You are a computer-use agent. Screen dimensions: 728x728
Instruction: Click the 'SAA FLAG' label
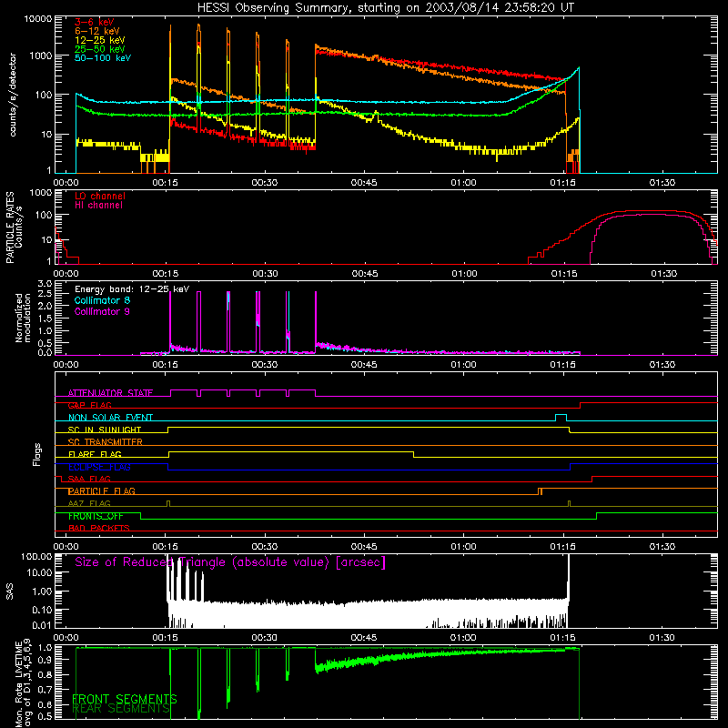(89, 479)
